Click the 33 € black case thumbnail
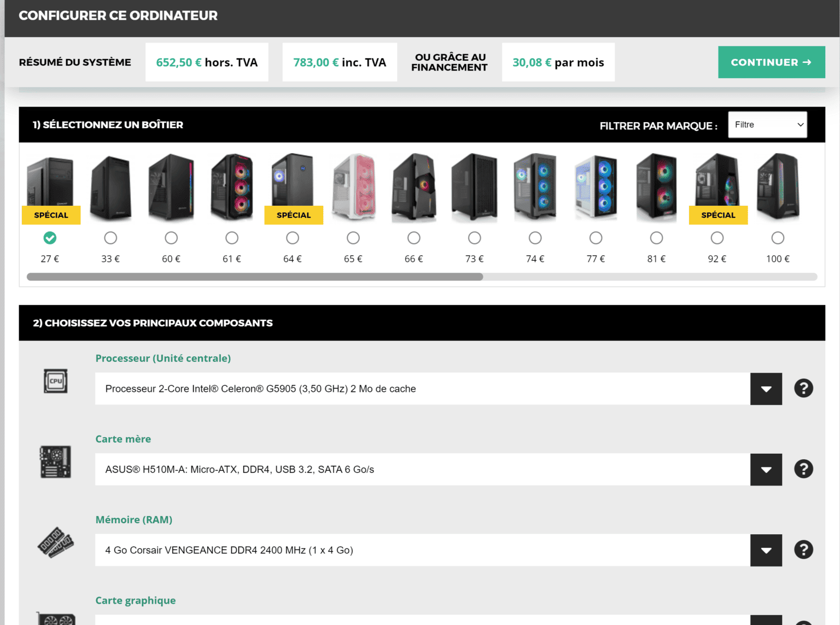Viewport: 840px width, 625px height. [x=110, y=188]
